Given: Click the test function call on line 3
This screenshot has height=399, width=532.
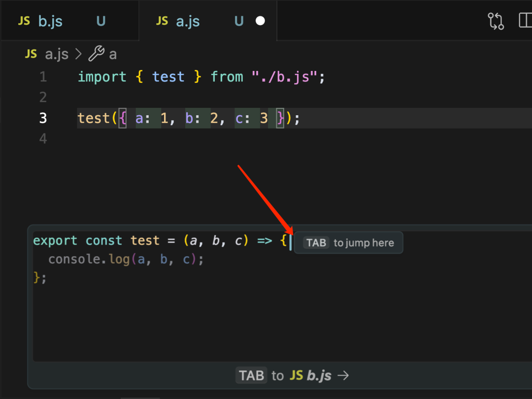Looking at the screenshot, I should [x=94, y=118].
